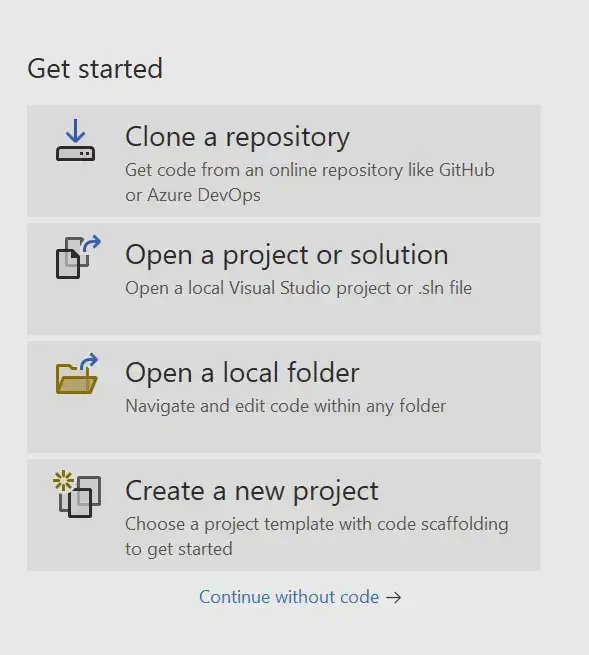Click the local Visual Studio .sln file description

tap(298, 288)
